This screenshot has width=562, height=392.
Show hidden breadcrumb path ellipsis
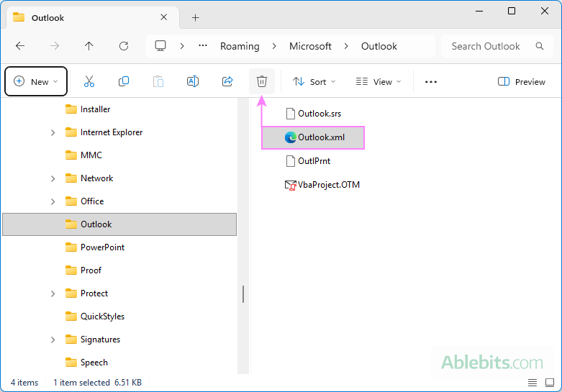pos(203,46)
